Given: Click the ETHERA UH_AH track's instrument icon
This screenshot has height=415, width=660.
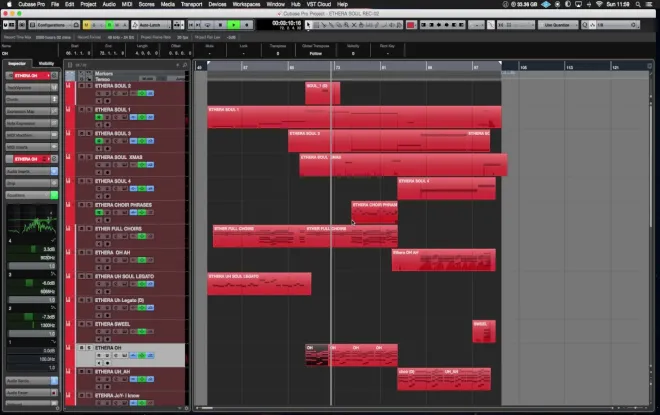Looking at the screenshot, I should tap(68, 372).
